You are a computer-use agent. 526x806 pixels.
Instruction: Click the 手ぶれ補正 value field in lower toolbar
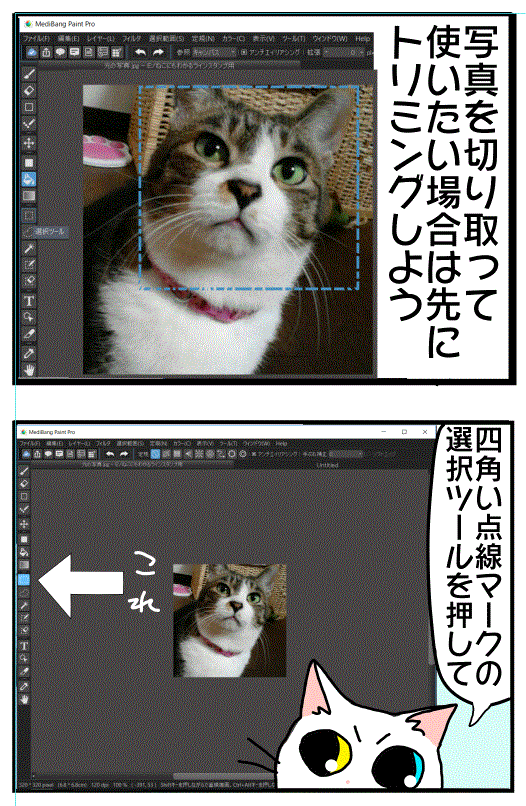point(346,454)
